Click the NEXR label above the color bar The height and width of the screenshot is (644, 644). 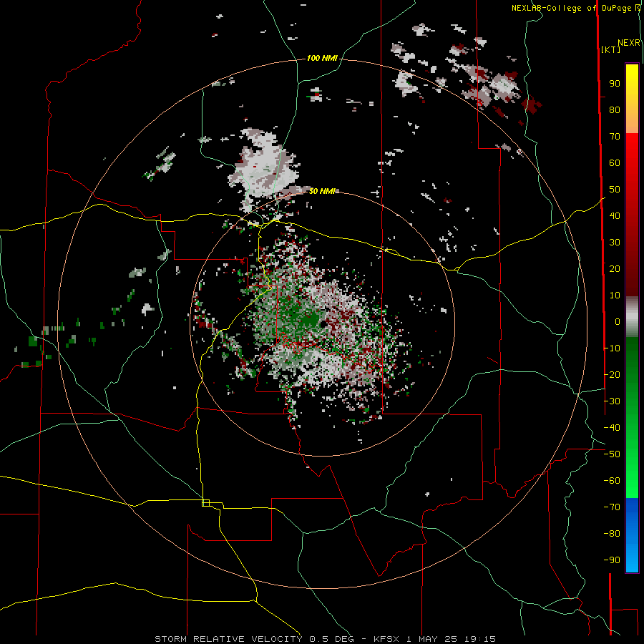click(x=629, y=43)
